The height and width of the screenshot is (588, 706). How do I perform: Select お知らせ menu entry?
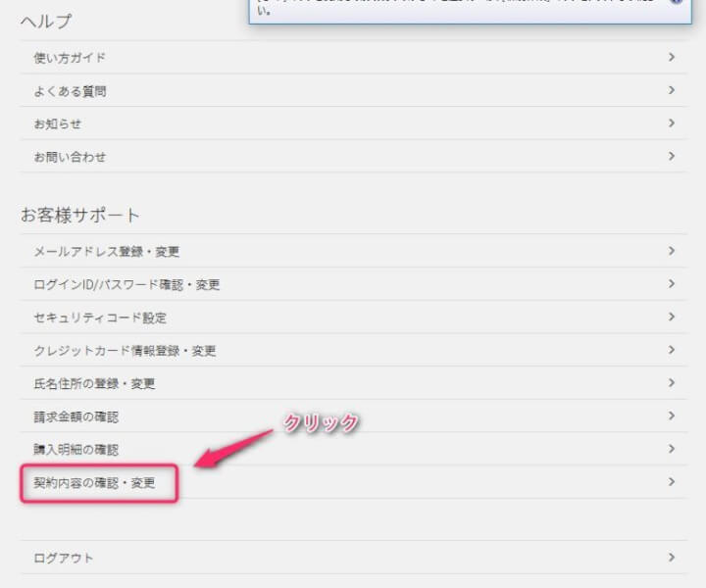[58, 123]
